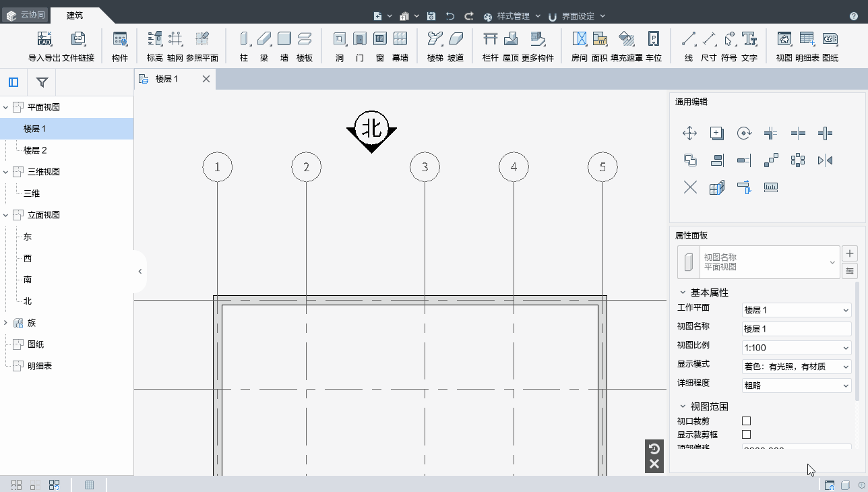Viewport: 868px width, 492px height.
Task: Select the 楼层 2 view in tree
Action: [35, 150]
